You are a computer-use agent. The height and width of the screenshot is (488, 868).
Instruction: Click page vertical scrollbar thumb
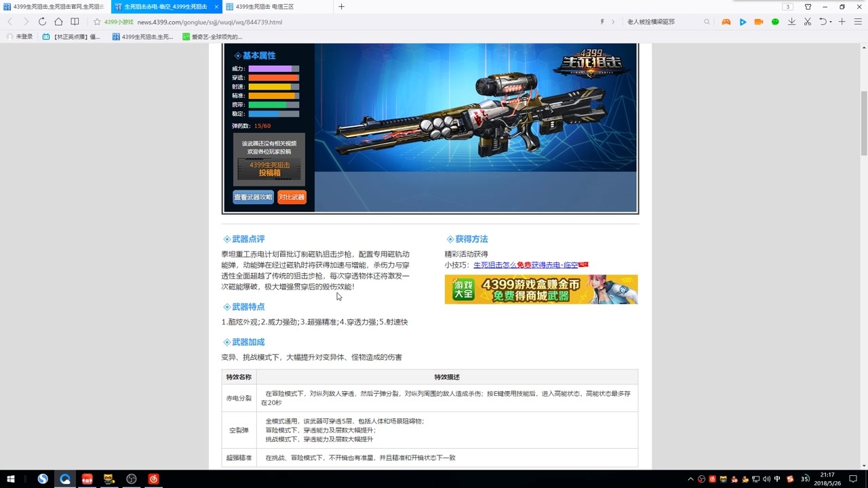click(864, 122)
